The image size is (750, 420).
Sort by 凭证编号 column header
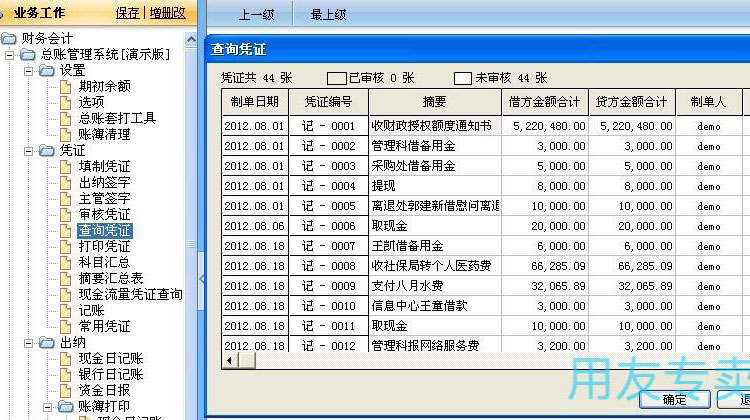click(329, 102)
